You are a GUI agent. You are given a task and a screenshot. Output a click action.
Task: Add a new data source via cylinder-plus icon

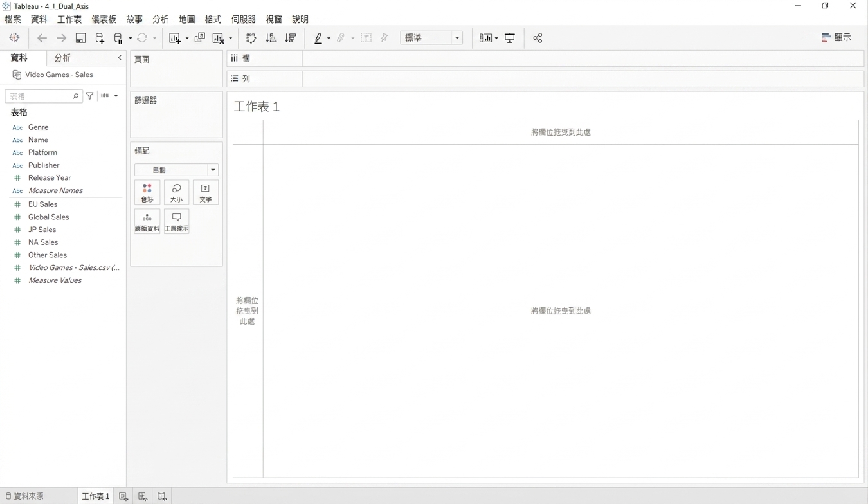tap(100, 39)
